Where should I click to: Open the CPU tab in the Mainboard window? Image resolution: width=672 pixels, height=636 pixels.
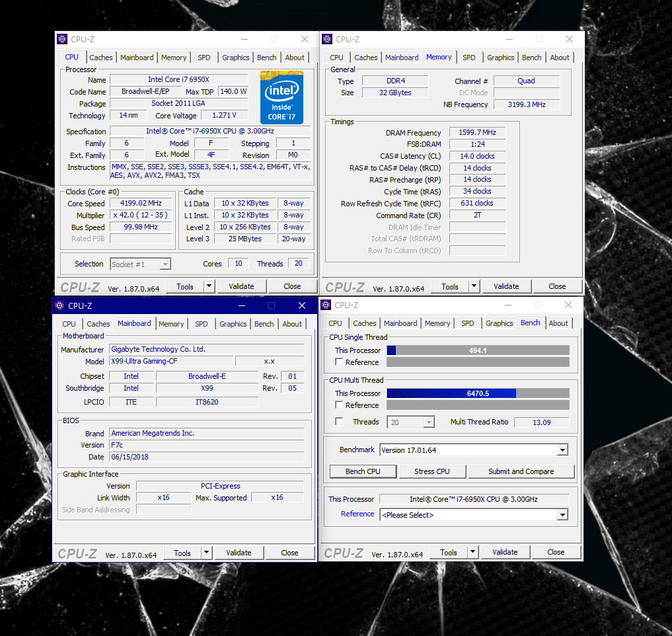point(69,324)
